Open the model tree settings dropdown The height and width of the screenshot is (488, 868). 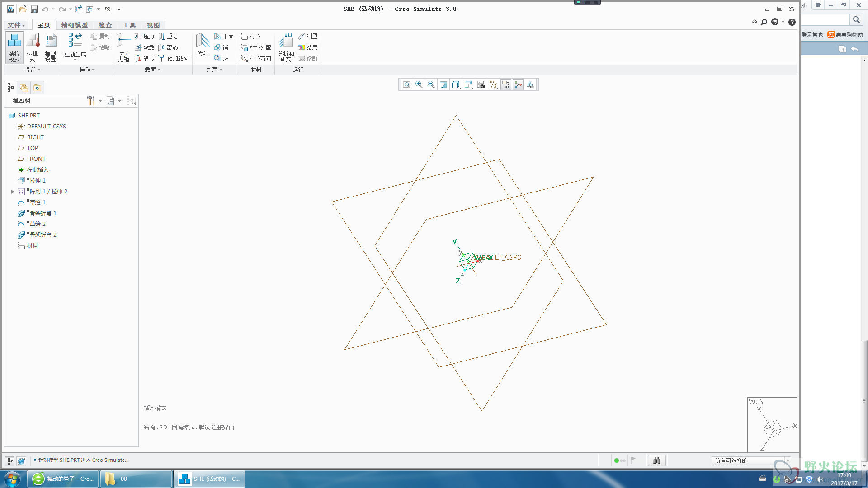coord(94,101)
